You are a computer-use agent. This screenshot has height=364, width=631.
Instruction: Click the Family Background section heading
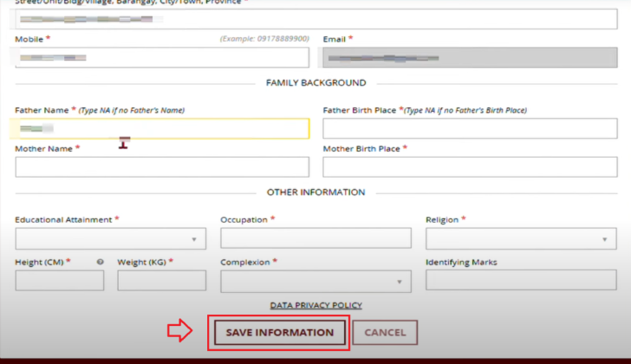click(315, 83)
